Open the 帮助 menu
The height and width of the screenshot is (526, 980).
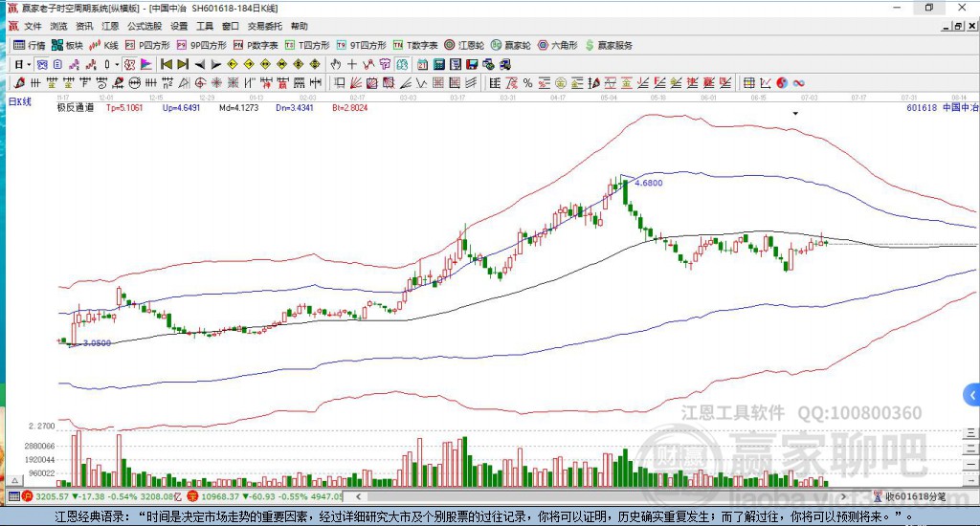300,26
